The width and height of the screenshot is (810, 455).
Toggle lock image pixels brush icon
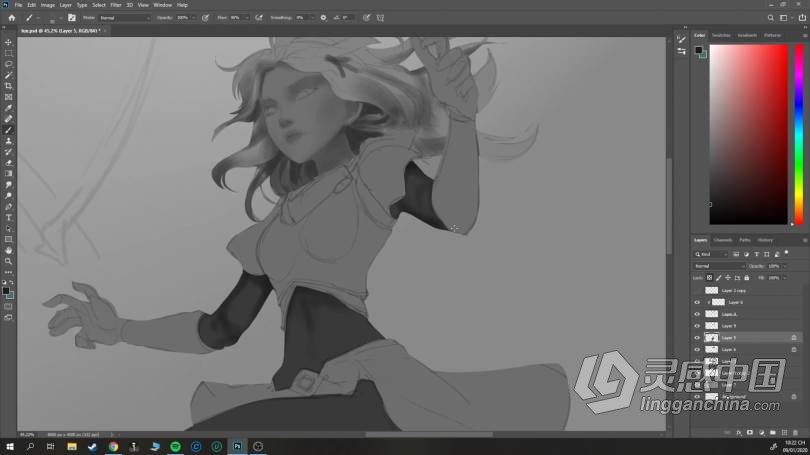click(x=719, y=278)
